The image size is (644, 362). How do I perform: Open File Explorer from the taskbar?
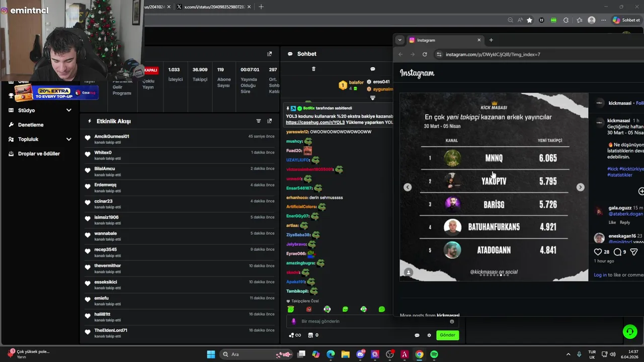click(x=345, y=354)
